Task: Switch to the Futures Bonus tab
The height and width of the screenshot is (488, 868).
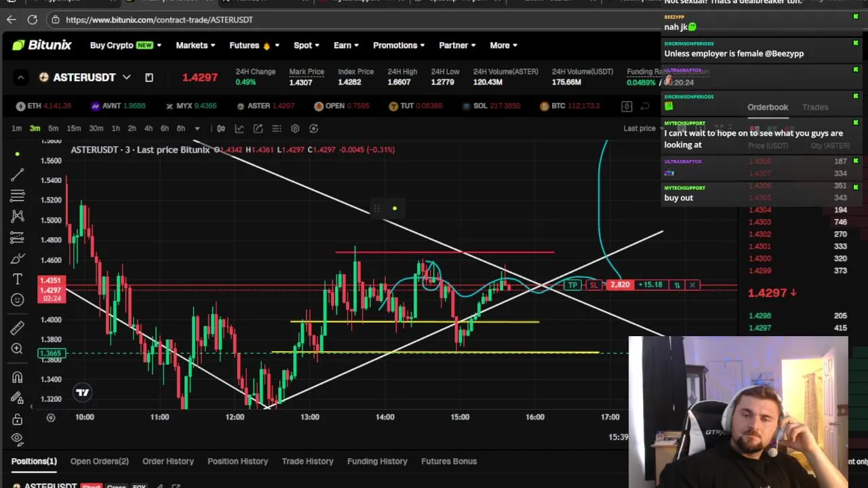Action: 449,461
